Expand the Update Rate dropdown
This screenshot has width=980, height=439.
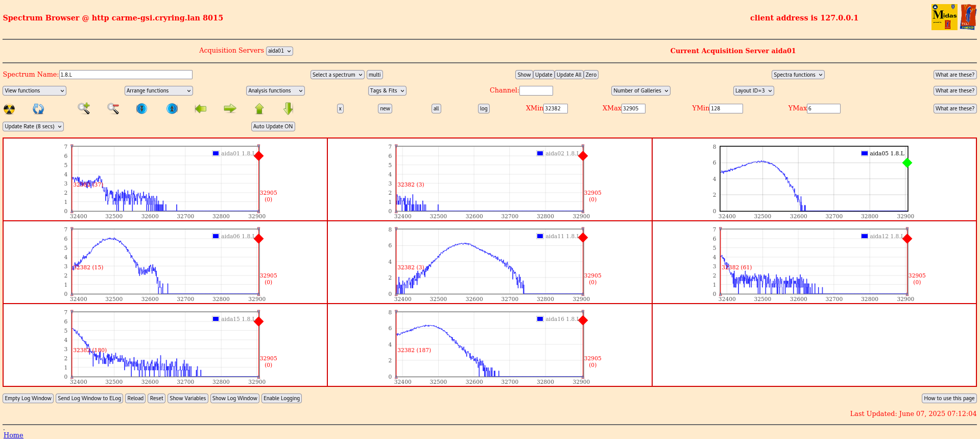point(33,126)
